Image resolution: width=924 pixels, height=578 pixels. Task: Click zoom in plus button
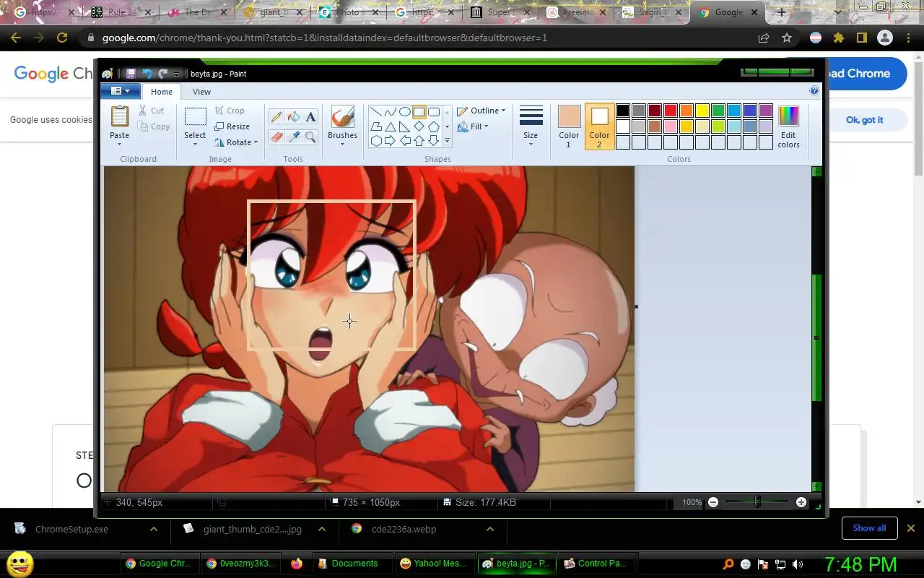(801, 502)
